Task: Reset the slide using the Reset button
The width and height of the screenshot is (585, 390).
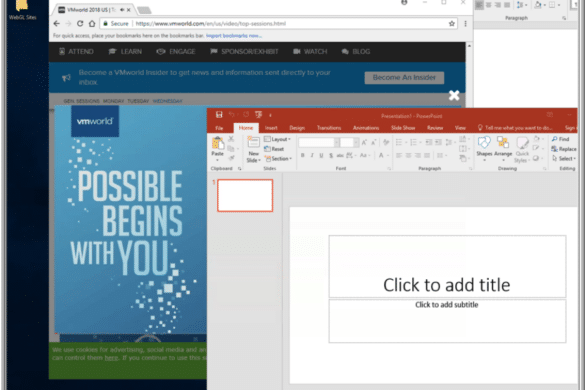Action: pyautogui.click(x=274, y=149)
